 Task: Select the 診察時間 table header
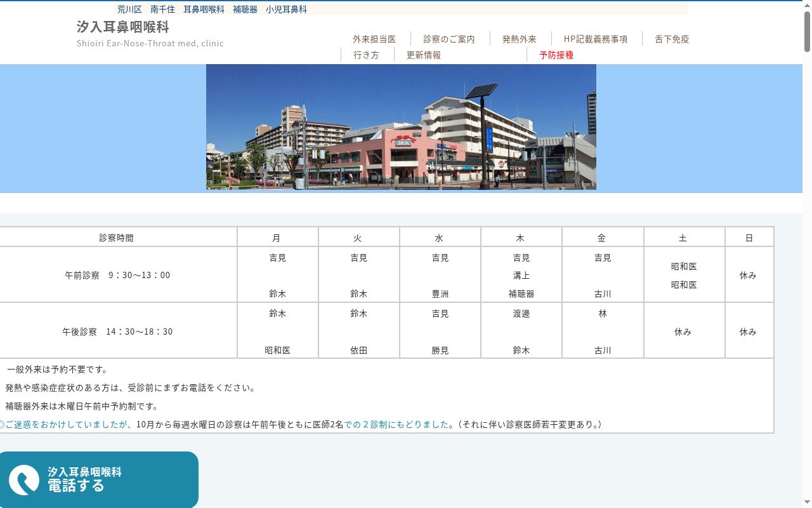[117, 237]
